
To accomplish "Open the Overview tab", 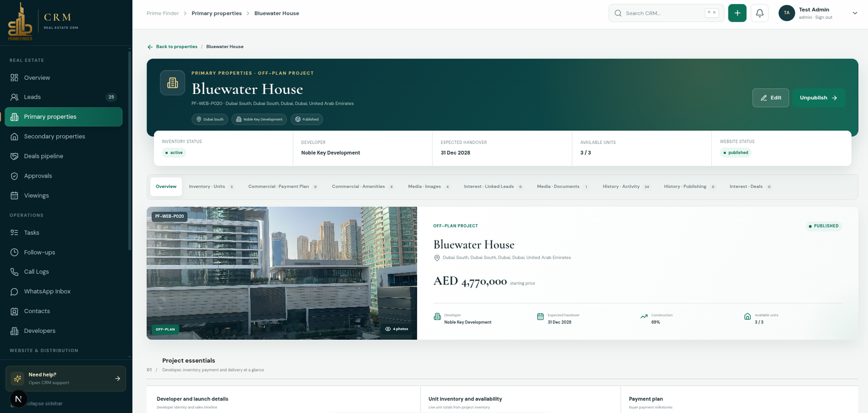I will pyautogui.click(x=166, y=187).
